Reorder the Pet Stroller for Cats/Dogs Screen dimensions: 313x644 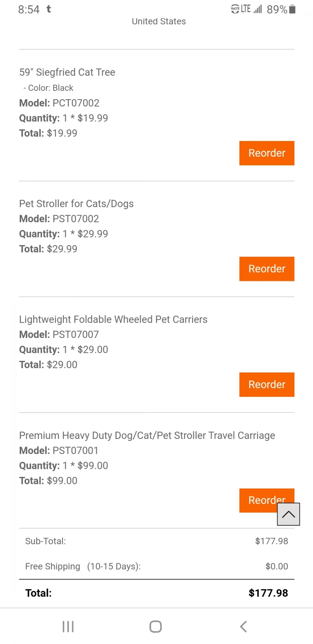point(267,269)
